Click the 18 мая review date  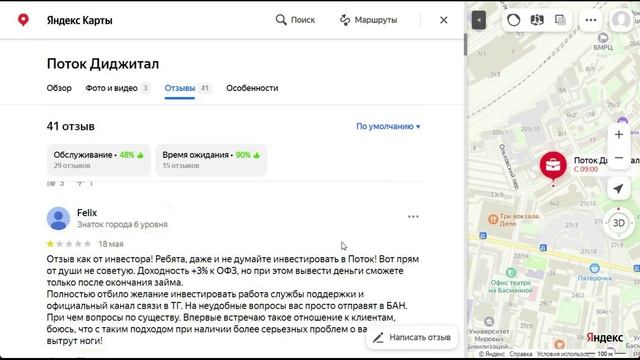[x=111, y=244]
